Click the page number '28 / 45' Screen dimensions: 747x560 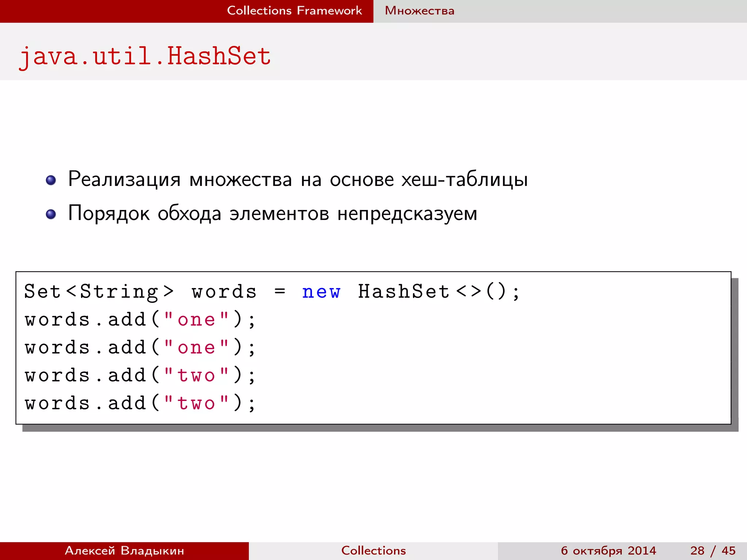coord(713,551)
